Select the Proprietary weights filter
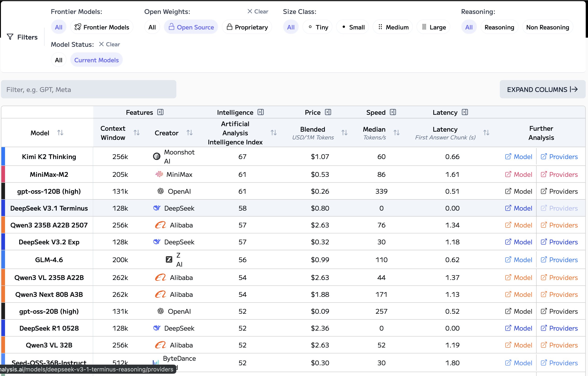Viewport: 588px width, 376px height. coord(247,27)
